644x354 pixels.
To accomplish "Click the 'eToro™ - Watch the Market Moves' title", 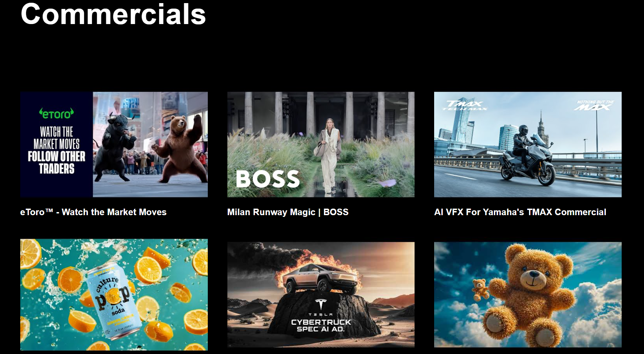I will coord(93,212).
